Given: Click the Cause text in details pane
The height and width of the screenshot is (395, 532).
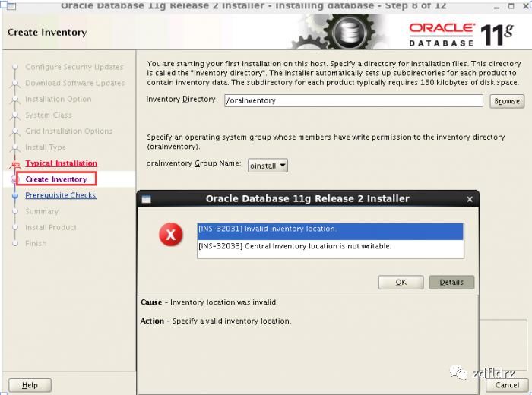Looking at the screenshot, I should (x=209, y=302).
